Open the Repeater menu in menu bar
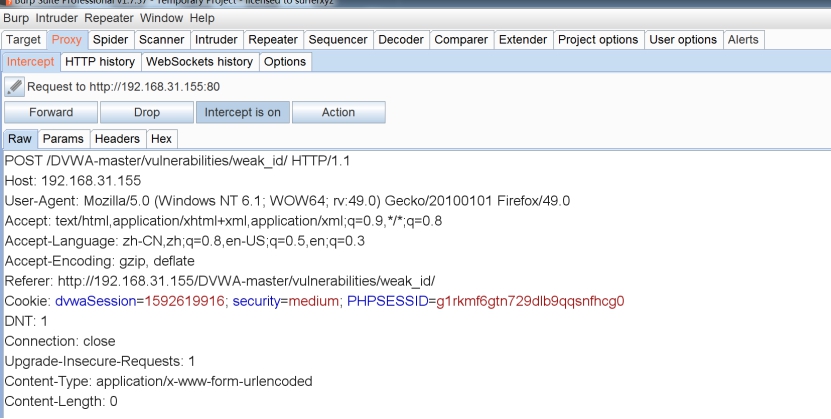The height and width of the screenshot is (419, 831). coord(109,18)
